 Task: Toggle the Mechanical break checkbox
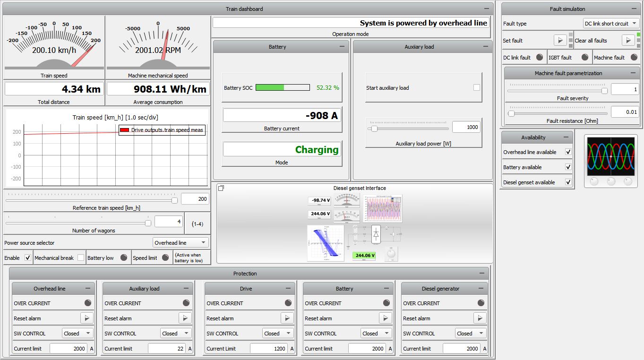click(x=81, y=258)
